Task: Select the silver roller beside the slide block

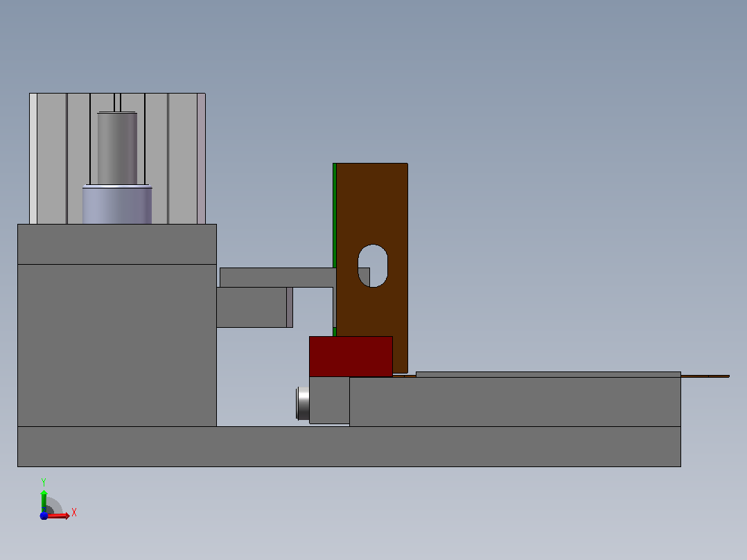Action: pyautogui.click(x=303, y=403)
